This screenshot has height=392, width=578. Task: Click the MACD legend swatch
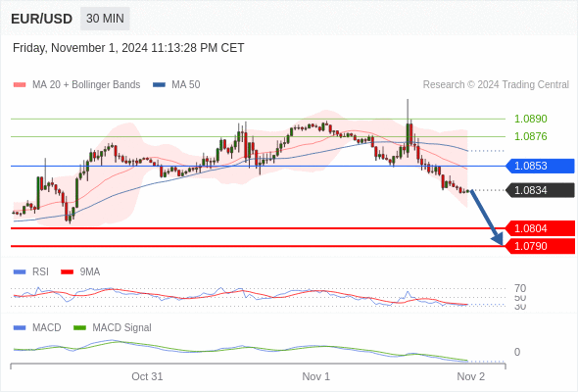point(20,328)
